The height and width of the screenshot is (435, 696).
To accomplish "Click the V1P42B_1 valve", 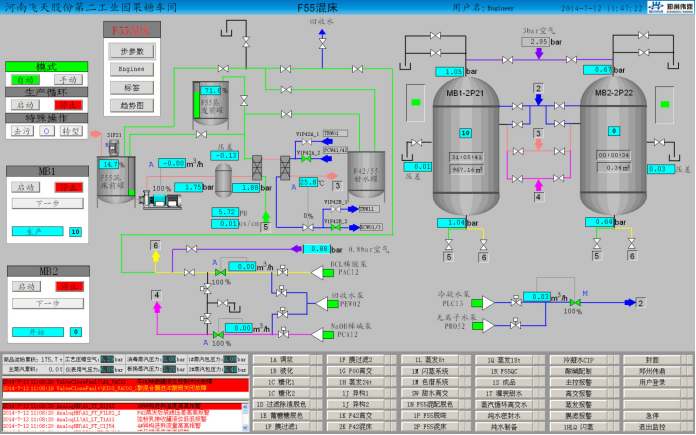I will (336, 209).
